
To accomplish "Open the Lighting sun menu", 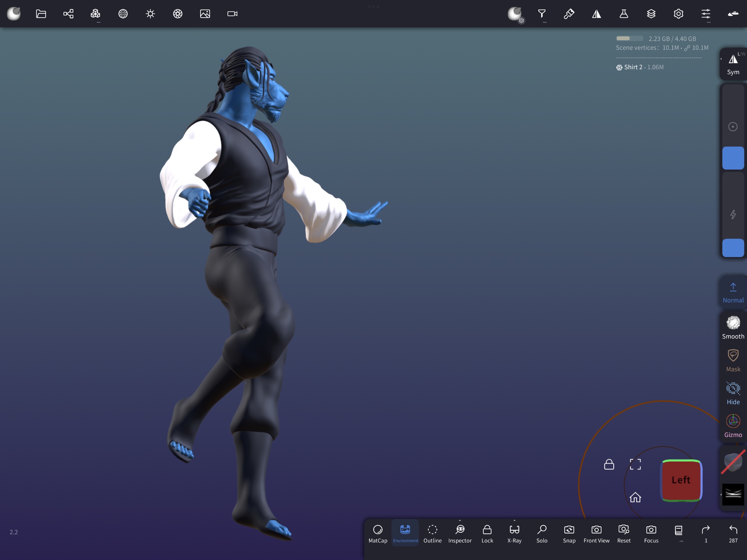I will (150, 14).
